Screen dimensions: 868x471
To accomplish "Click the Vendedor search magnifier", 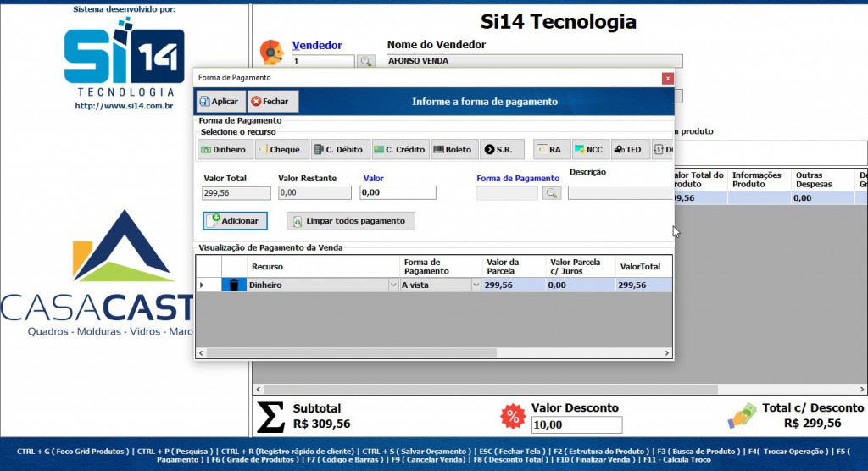I will (365, 61).
